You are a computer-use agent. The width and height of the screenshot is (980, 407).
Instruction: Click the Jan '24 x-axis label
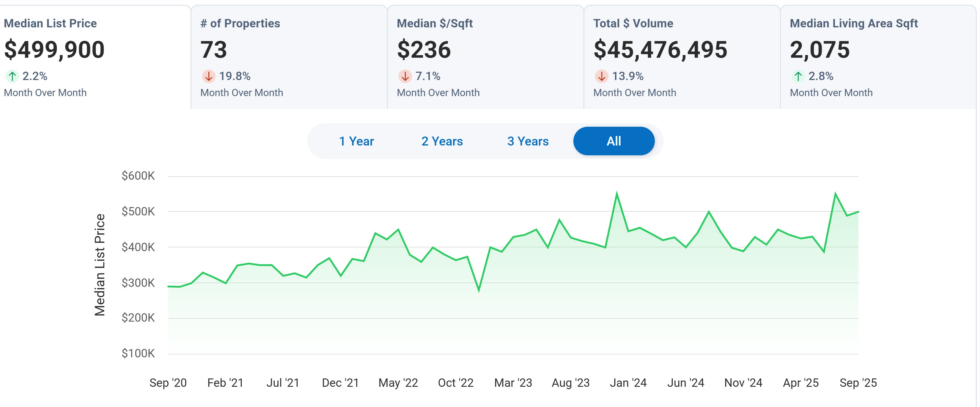point(628,383)
